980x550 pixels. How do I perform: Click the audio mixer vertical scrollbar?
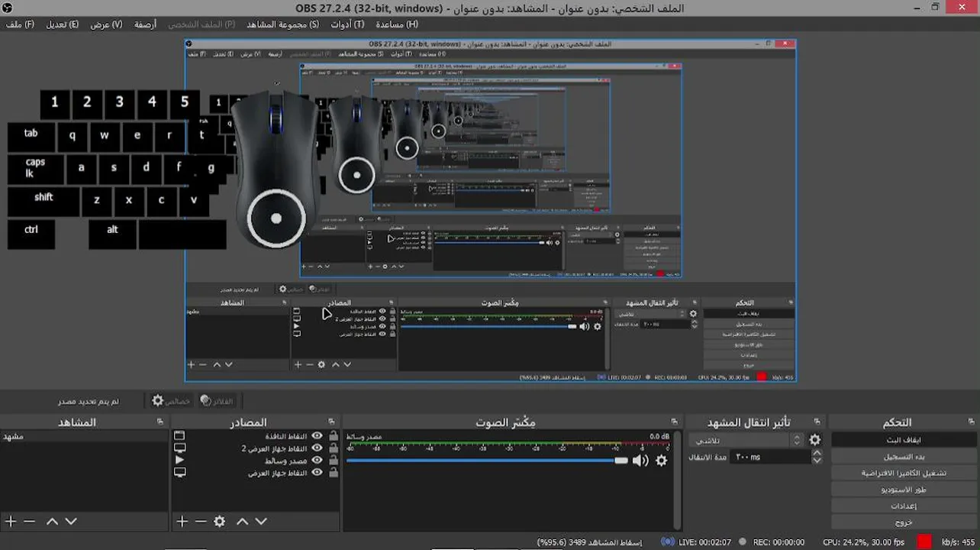[679, 481]
